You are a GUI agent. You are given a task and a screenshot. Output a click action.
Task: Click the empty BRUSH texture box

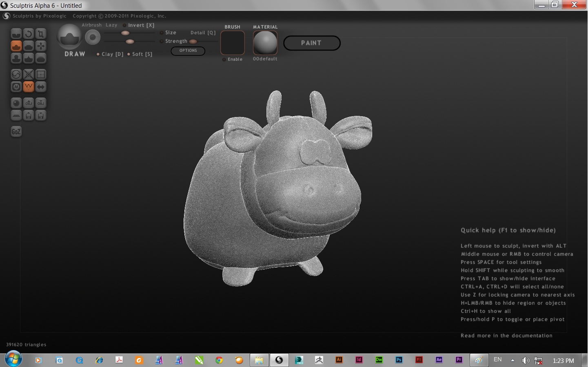(x=233, y=43)
